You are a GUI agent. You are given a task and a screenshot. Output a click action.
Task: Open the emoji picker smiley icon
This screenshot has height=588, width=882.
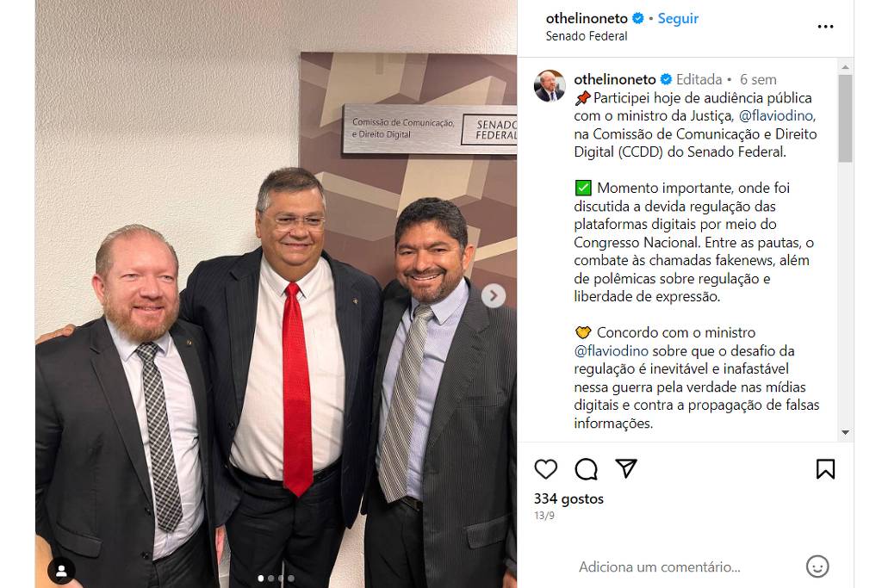(x=817, y=566)
